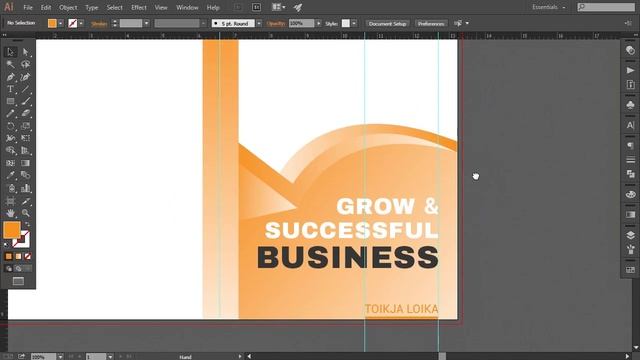This screenshot has height=360, width=640.
Task: Click the orange Stroke link
Action: [x=99, y=24]
